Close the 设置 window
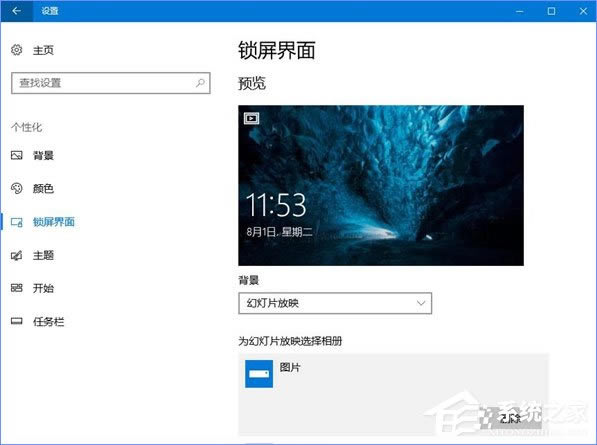This screenshot has width=597, height=445. point(583,11)
